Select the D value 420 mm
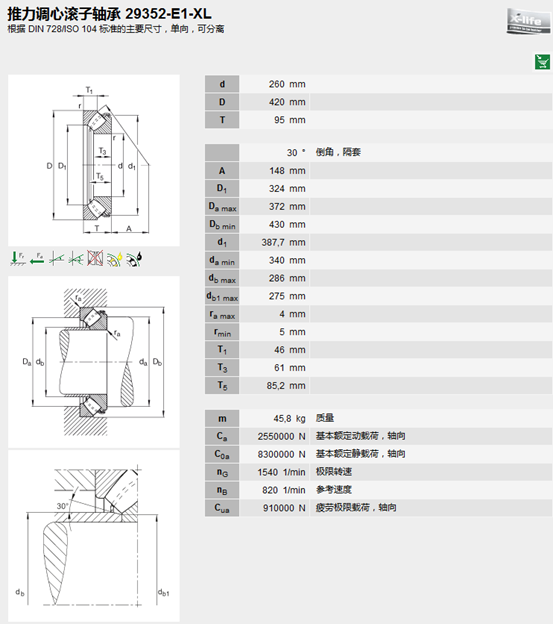This screenshot has width=553, height=624. click(x=287, y=102)
